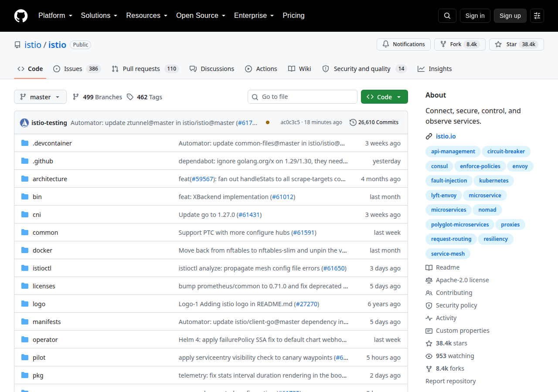The width and height of the screenshot is (558, 392).
Task: Open the search magnifier icon
Action: 447,16
